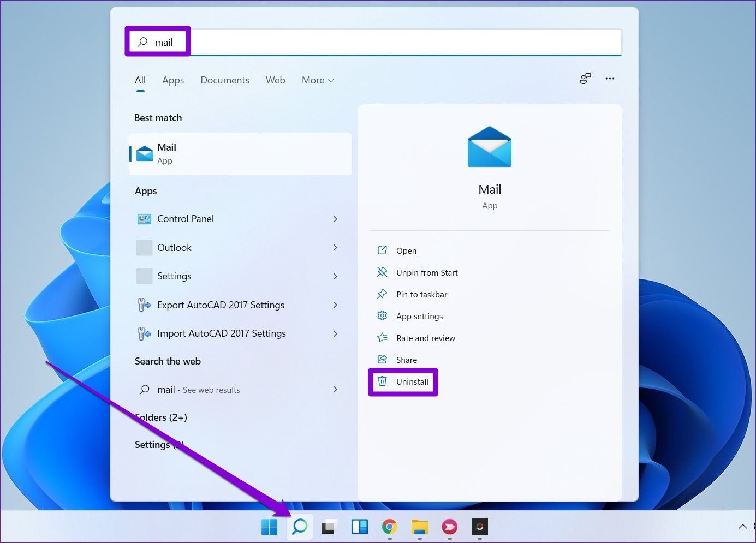Click the Outlook placeholder icon
Screen dimensions: 756x543
click(x=144, y=248)
